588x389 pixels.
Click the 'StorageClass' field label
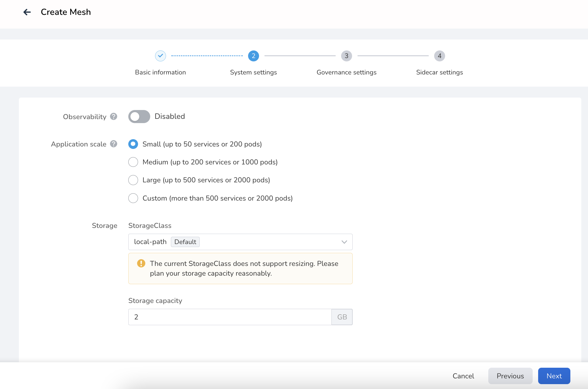click(x=150, y=225)
